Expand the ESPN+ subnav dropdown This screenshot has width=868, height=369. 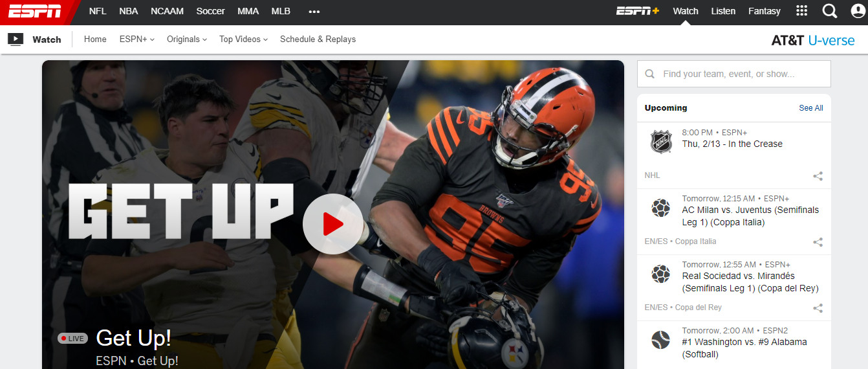[137, 39]
